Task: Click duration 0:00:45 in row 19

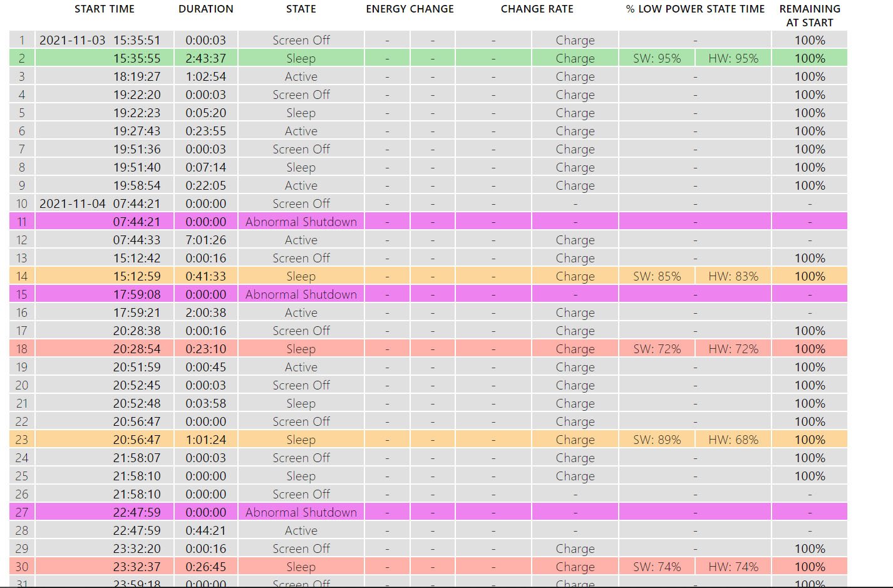Action: 205,367
